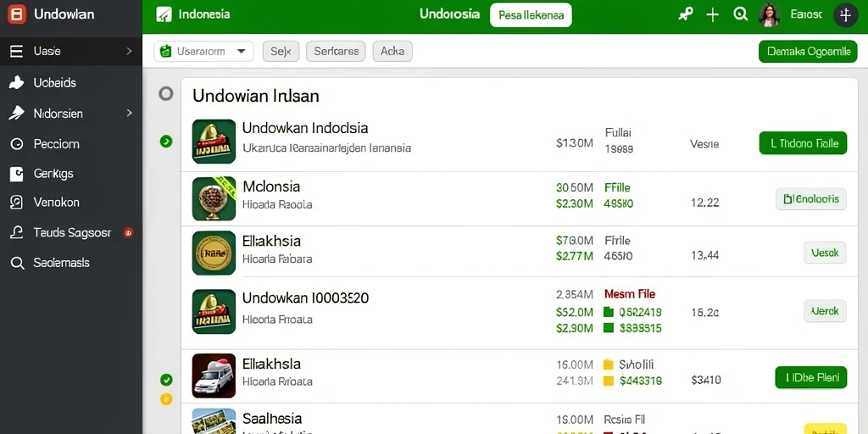Click the Demaka Ogoamile button
The image size is (868, 434).
click(x=808, y=52)
